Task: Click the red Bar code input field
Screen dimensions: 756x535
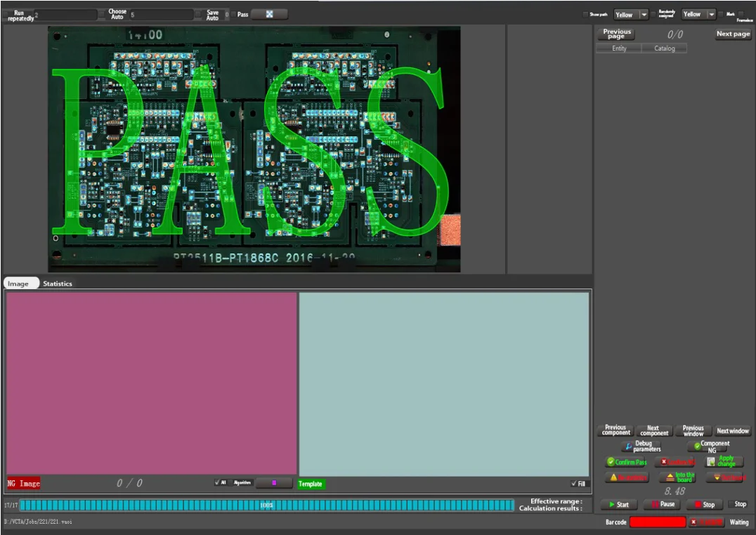Action: pos(657,522)
